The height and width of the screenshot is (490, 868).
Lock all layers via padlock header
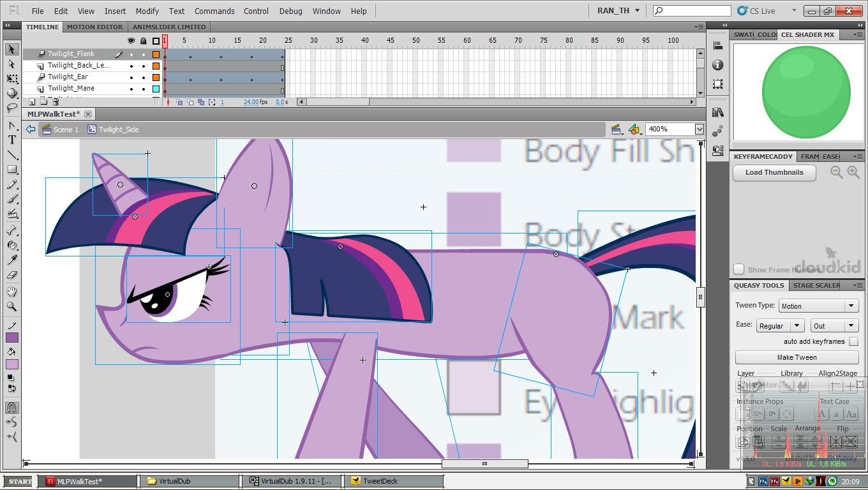coord(144,41)
